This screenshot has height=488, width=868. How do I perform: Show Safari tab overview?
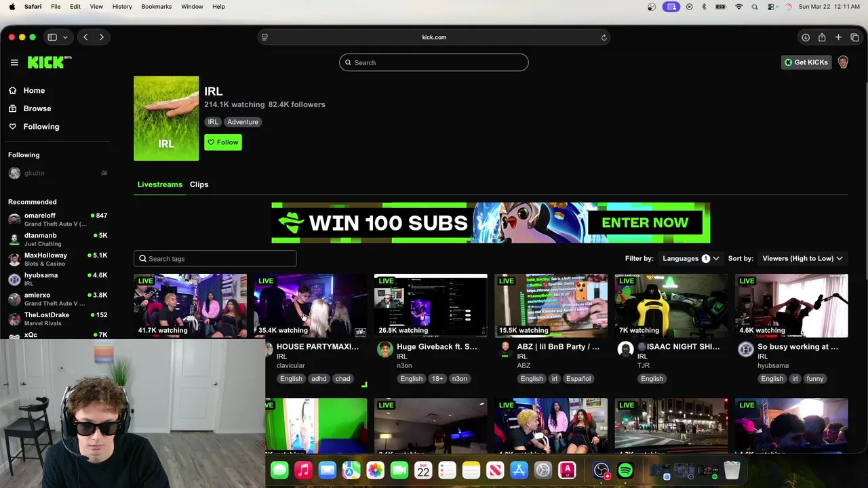(854, 37)
